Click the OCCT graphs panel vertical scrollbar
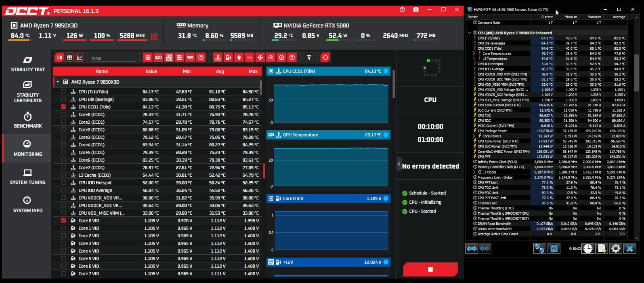The image size is (644, 283). pos(394,84)
